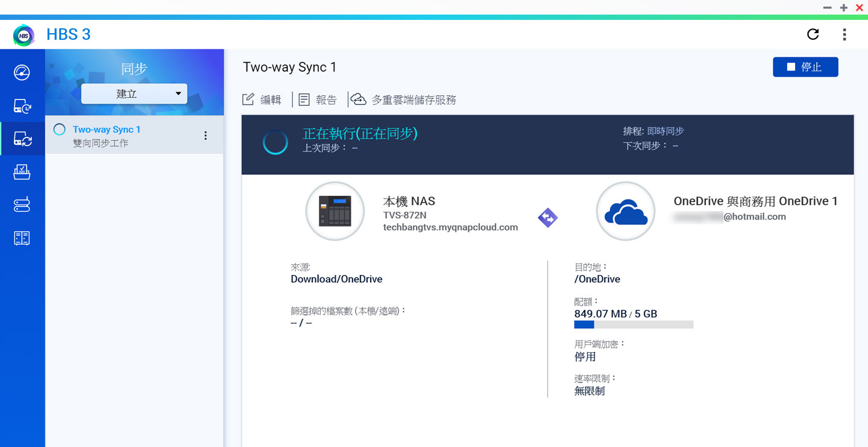Image resolution: width=868 pixels, height=447 pixels.
Task: Open 多重雲端儲存服務 multi-cloud storage services
Action: click(x=404, y=100)
